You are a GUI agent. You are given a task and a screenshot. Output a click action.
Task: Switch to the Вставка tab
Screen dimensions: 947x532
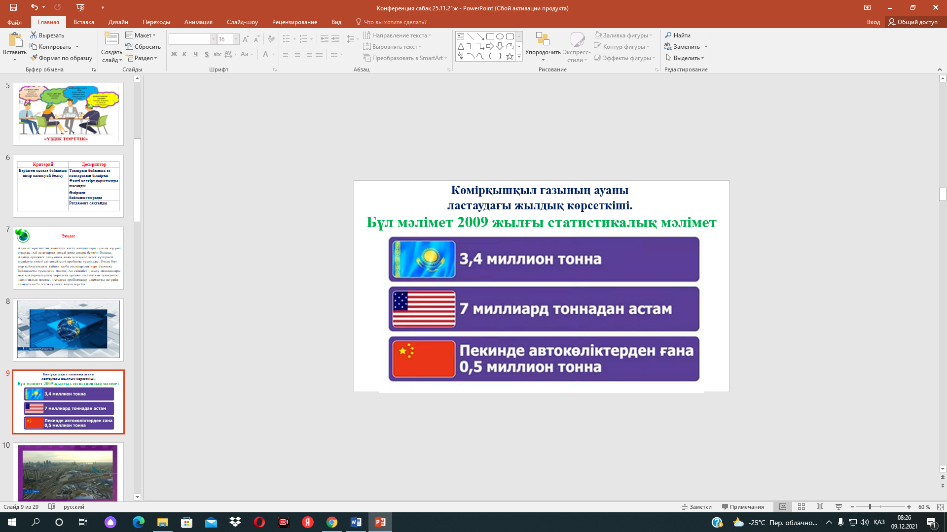click(x=84, y=21)
